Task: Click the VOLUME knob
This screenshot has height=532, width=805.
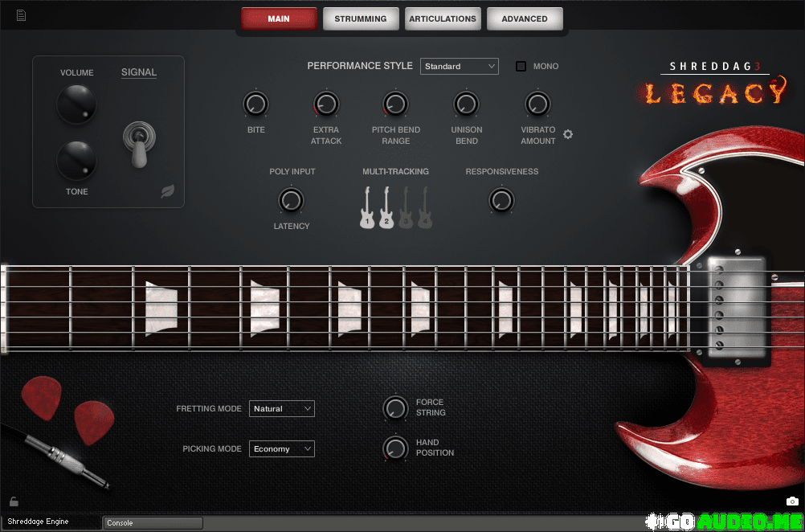Action: click(76, 104)
